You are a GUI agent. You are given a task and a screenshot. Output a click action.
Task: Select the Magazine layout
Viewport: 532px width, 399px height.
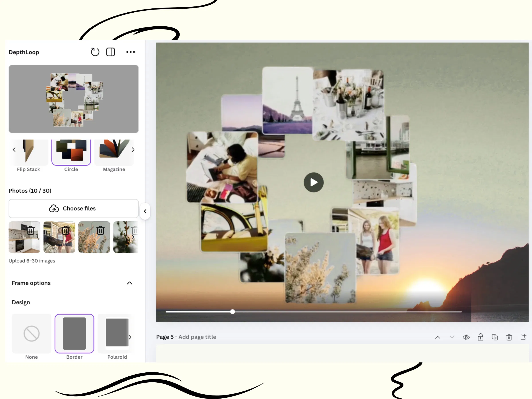(x=114, y=156)
